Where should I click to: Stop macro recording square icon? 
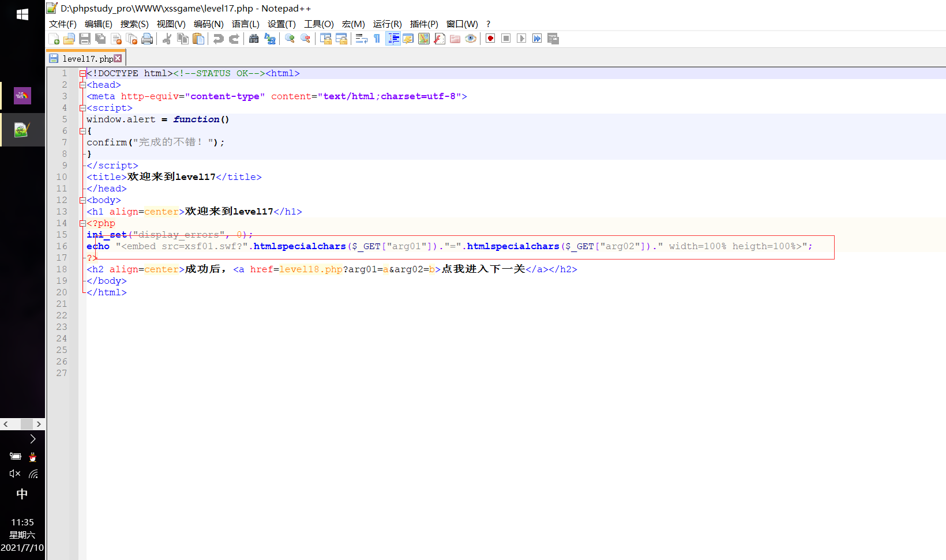506,39
